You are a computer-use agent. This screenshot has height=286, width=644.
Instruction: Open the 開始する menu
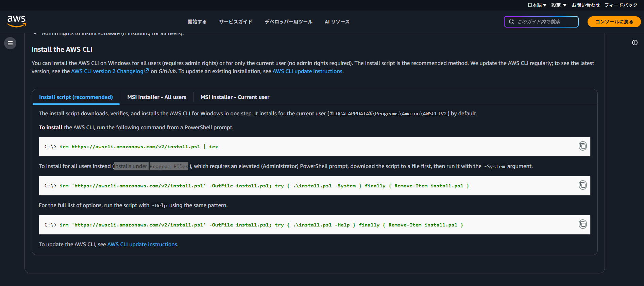tap(197, 22)
